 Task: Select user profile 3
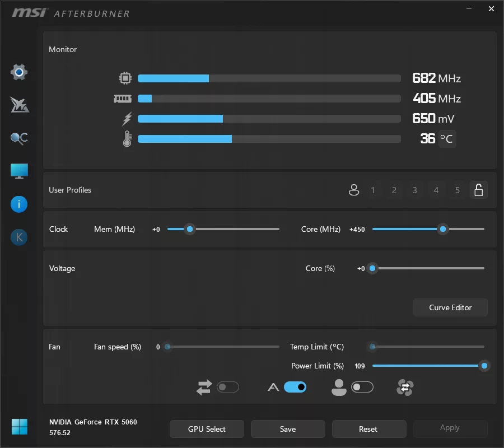415,190
